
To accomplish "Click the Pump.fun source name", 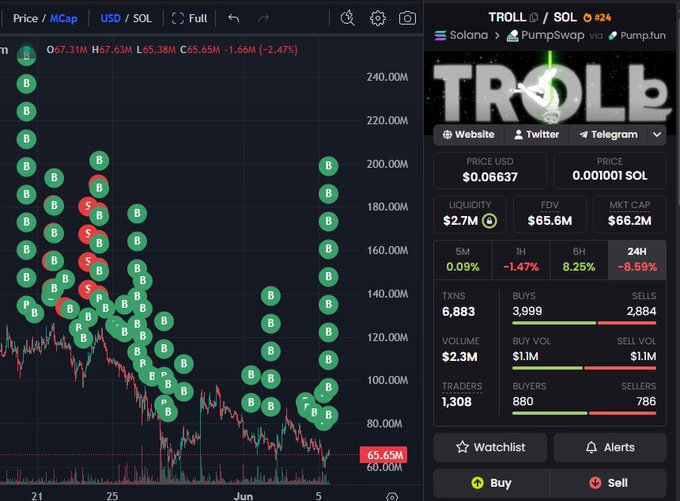I will pyautogui.click(x=643, y=36).
